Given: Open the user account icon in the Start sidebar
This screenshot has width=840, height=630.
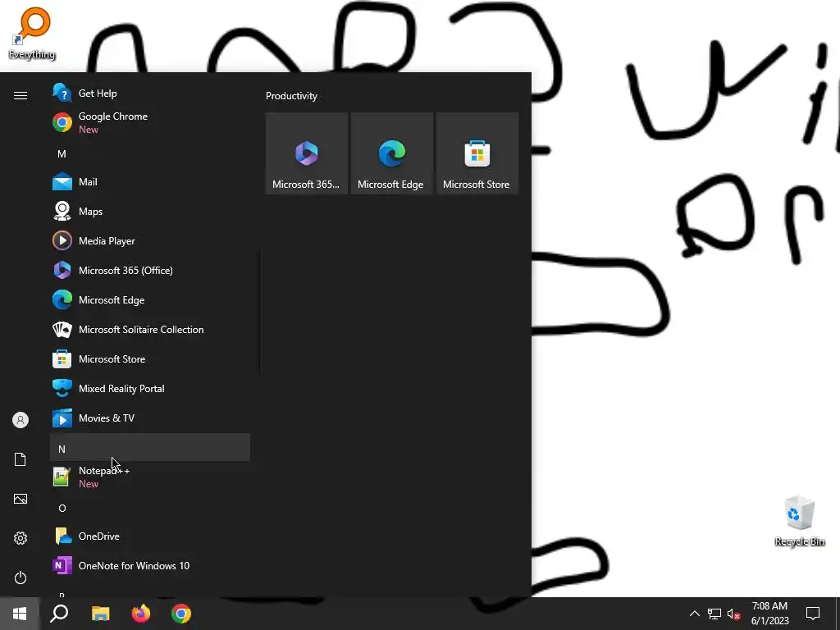Looking at the screenshot, I should [21, 420].
